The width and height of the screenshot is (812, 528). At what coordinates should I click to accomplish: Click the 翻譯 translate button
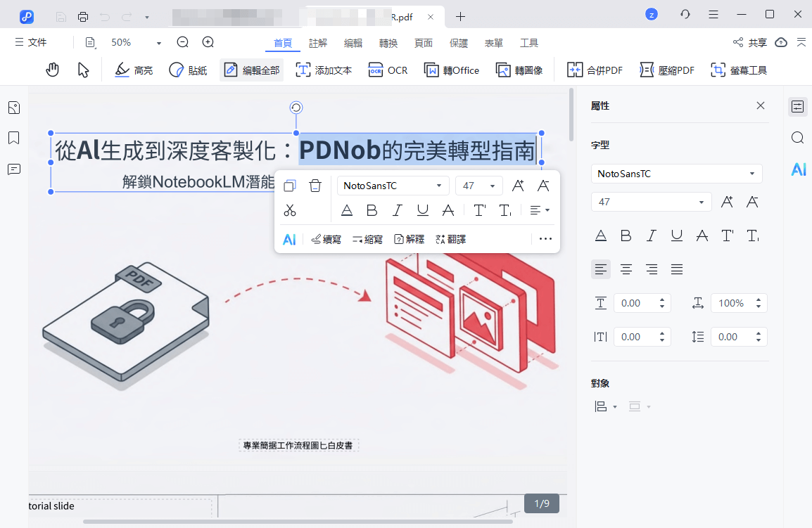[450, 238]
